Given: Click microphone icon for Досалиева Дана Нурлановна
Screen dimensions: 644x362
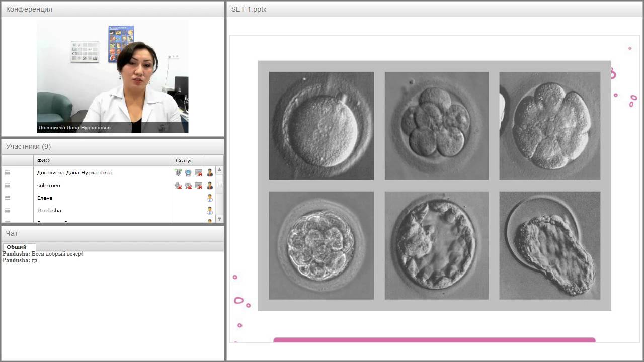Looking at the screenshot, I should pos(178,172).
